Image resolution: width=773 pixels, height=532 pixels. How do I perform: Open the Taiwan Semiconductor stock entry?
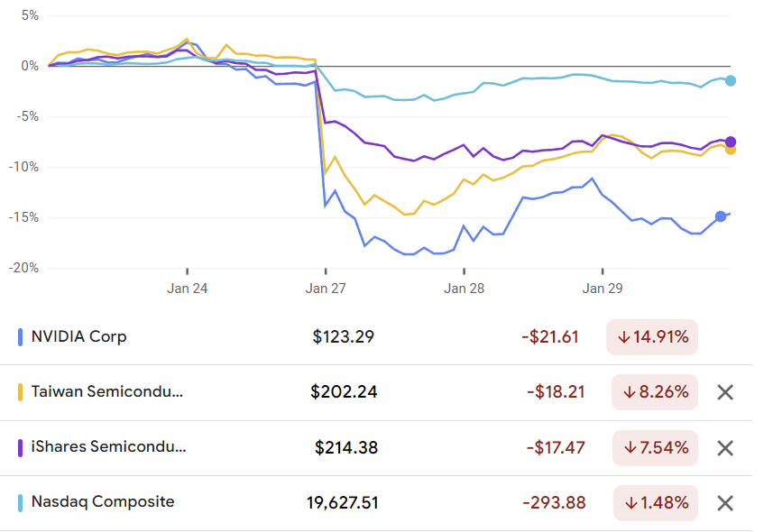tap(107, 392)
